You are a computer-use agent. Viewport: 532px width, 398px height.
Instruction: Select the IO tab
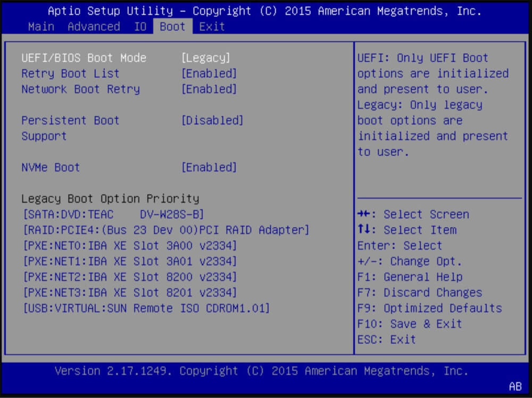click(x=140, y=27)
